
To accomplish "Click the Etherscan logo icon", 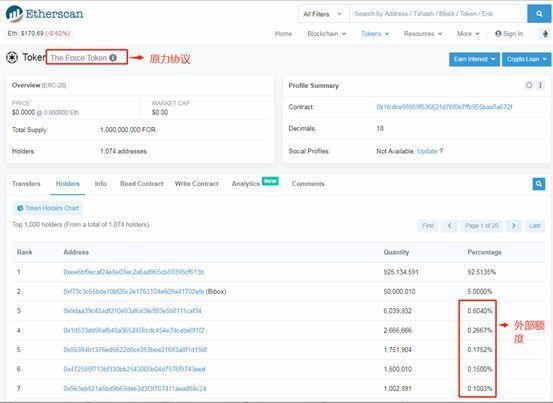I will coord(14,14).
